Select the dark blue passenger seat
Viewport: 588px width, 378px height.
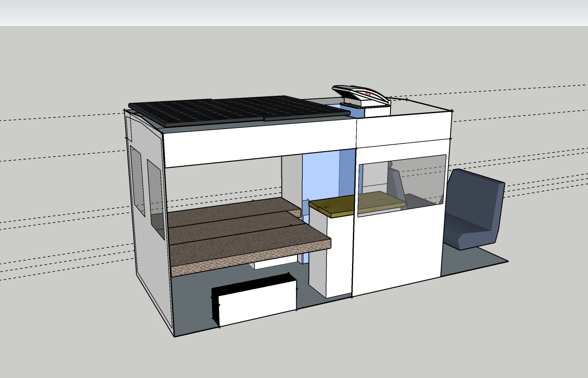[x=474, y=210]
